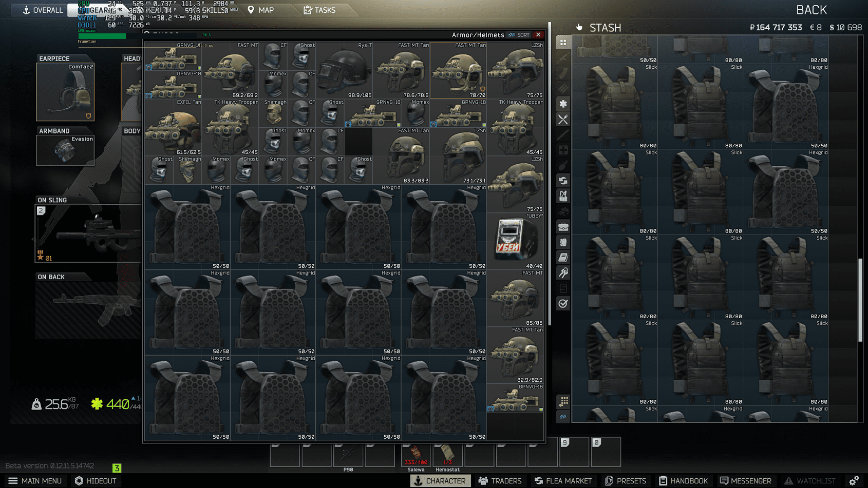Click Evasion armband in armband slot
Screen dimensions: 868x488
[65, 150]
